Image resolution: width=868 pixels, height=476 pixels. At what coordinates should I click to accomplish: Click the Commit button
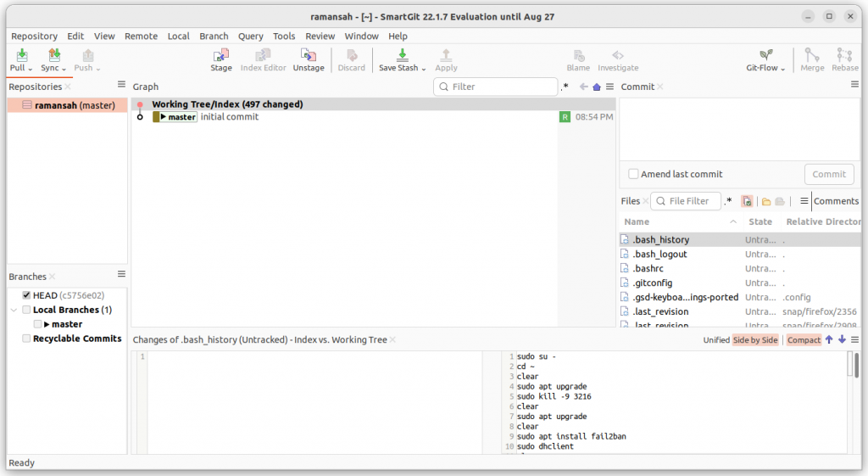[x=829, y=174]
